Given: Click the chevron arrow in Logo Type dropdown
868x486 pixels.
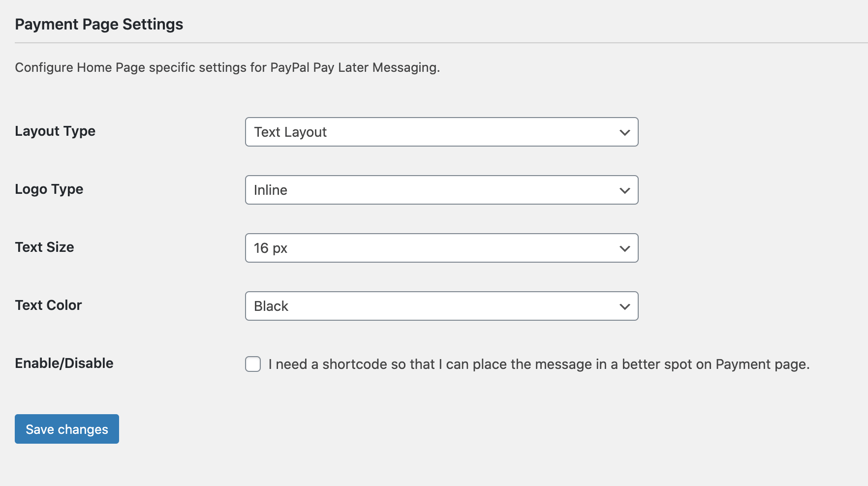Looking at the screenshot, I should (x=624, y=190).
